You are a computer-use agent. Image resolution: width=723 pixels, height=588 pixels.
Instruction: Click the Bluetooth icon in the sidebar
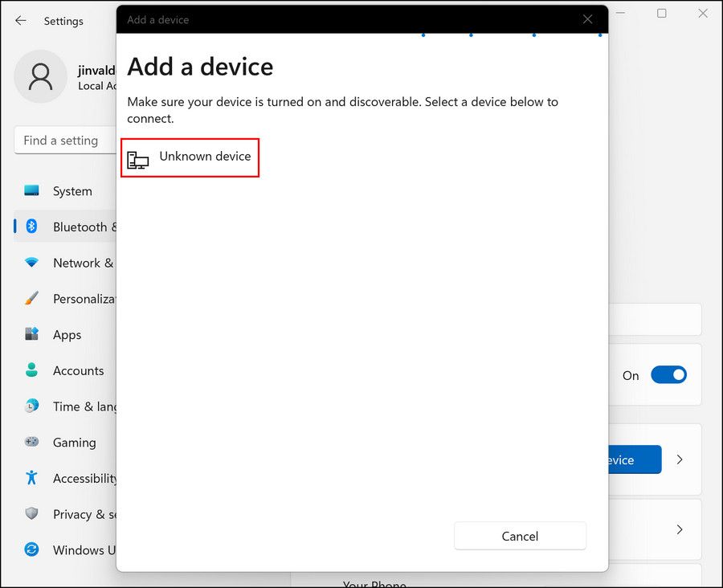pos(30,227)
